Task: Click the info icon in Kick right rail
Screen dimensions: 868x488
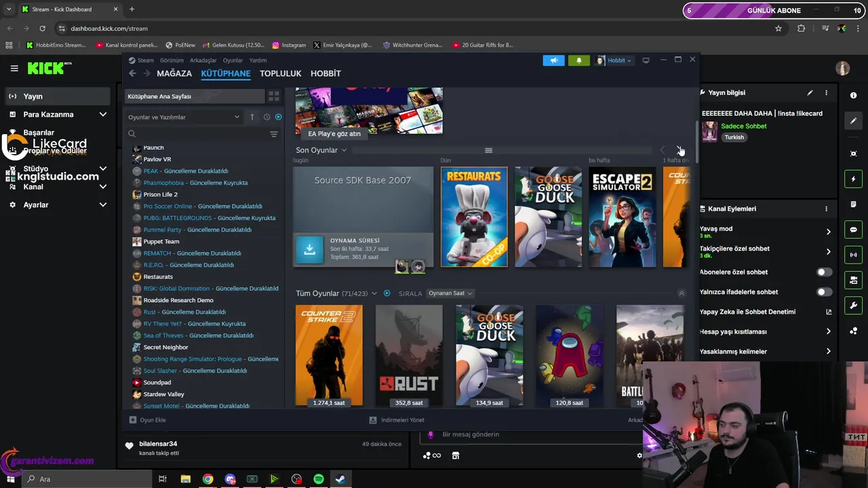Action: point(854,96)
